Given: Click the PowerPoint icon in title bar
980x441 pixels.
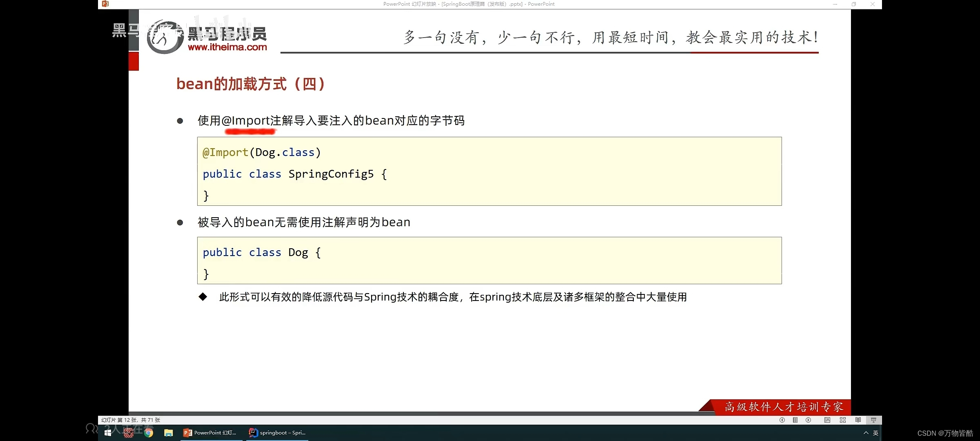Looking at the screenshot, I should point(105,4).
